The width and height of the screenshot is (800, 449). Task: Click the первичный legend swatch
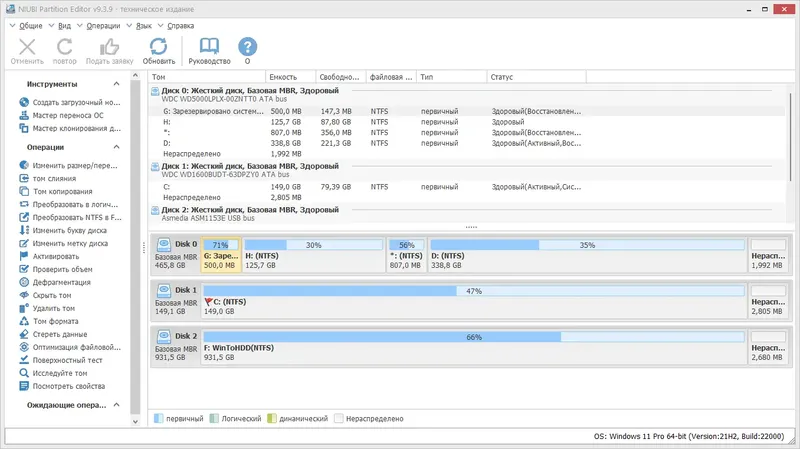(158, 418)
